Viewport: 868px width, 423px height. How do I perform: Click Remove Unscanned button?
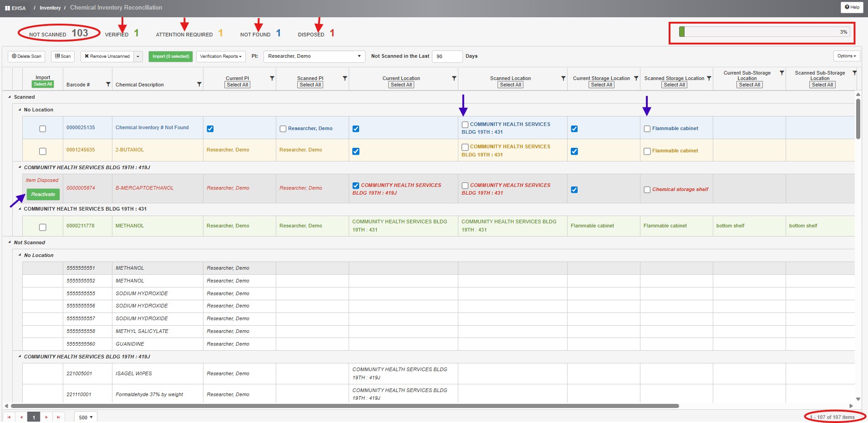coord(107,56)
